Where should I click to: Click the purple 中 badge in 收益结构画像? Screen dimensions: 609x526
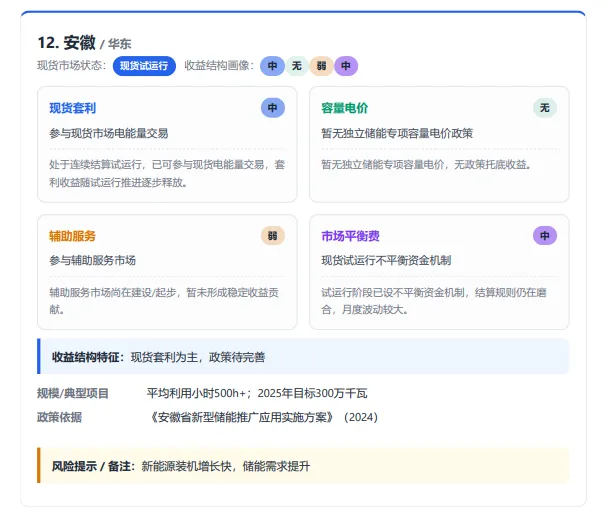(x=346, y=66)
